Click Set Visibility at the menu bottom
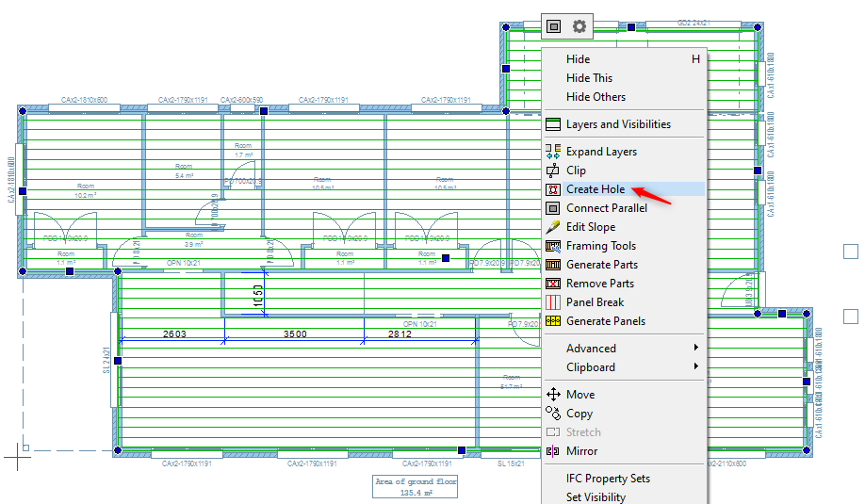This screenshot has width=865, height=504. click(596, 496)
